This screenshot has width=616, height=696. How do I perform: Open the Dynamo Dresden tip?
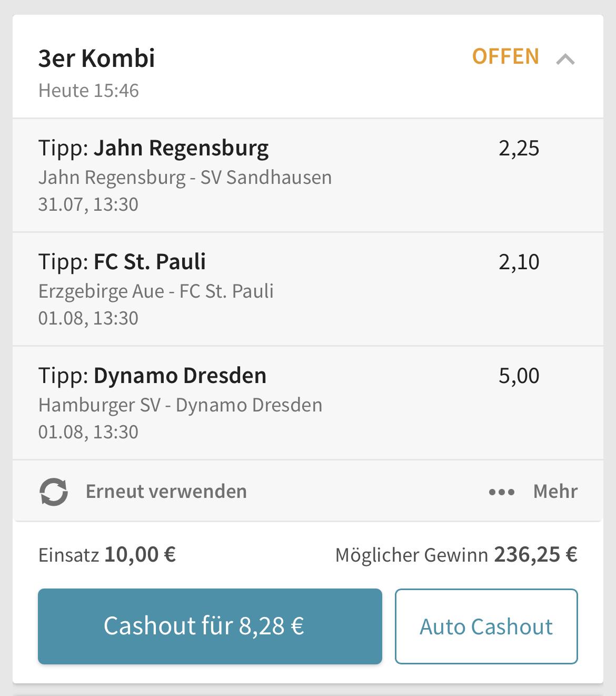click(x=152, y=376)
